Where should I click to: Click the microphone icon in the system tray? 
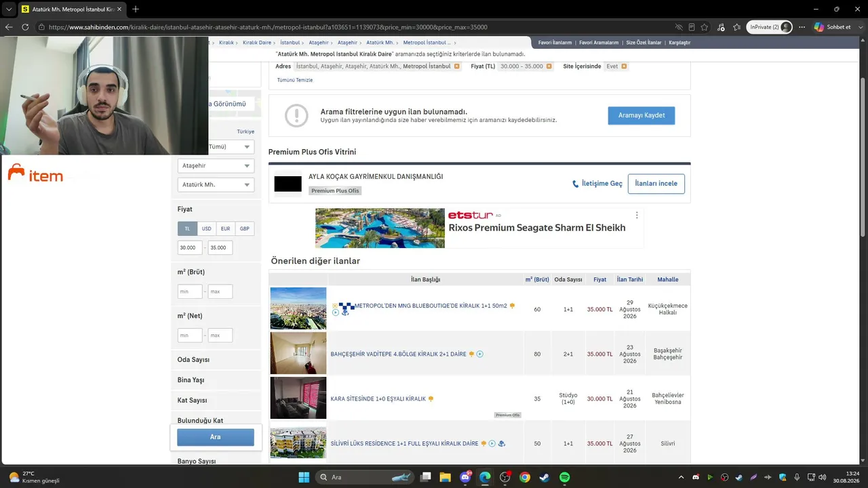pyautogui.click(x=797, y=477)
